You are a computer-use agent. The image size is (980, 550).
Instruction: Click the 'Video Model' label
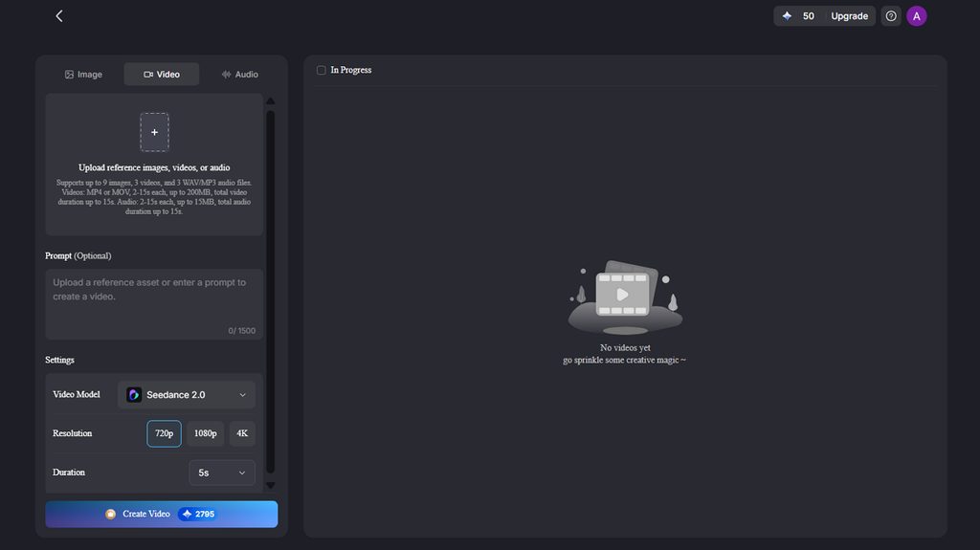pyautogui.click(x=77, y=394)
